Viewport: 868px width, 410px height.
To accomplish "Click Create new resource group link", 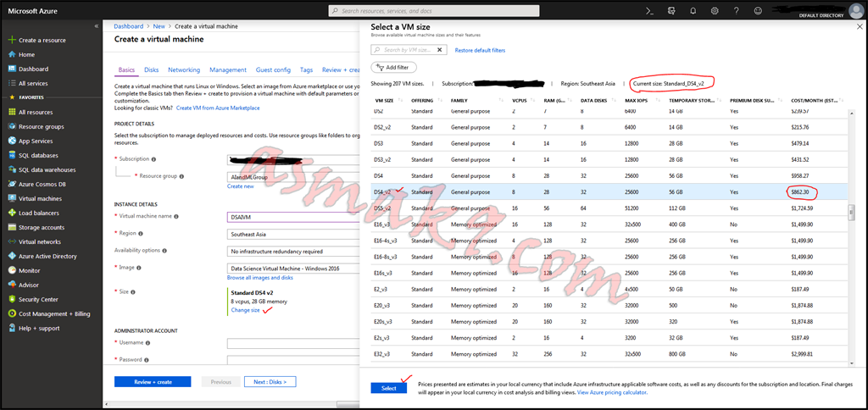I will click(x=240, y=186).
